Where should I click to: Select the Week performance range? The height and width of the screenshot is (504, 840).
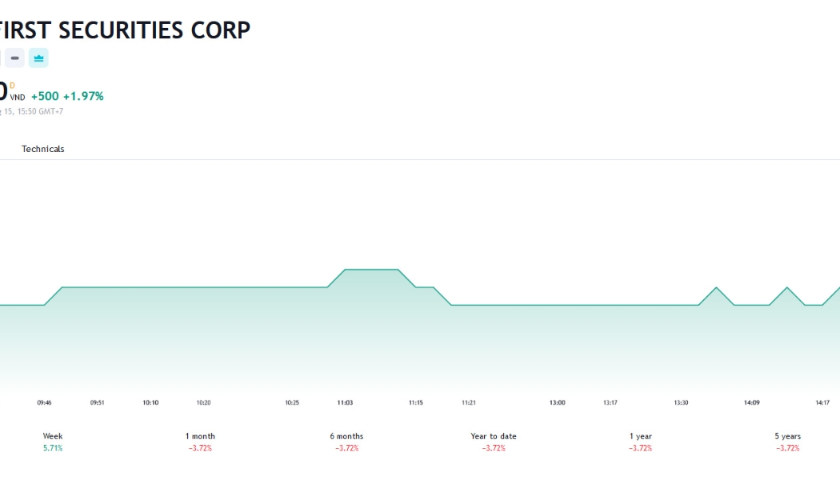(53, 442)
